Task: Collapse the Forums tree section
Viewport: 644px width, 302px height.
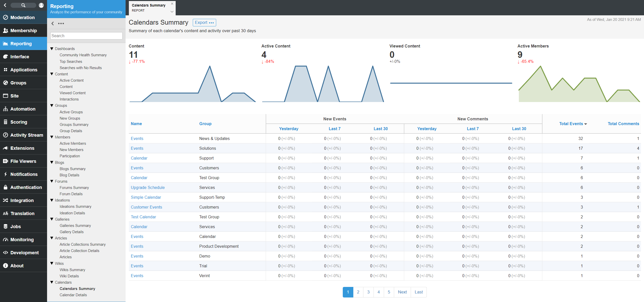Action: [52, 181]
